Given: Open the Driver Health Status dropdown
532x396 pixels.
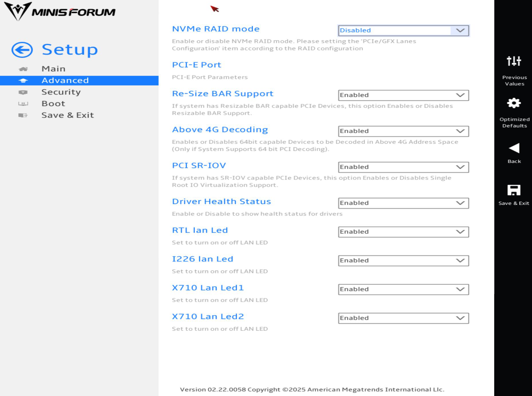Looking at the screenshot, I should click(403, 203).
